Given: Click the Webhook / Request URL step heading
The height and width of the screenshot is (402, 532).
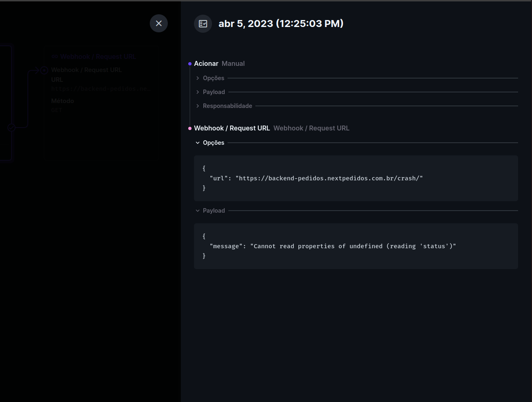Looking at the screenshot, I should 232,128.
